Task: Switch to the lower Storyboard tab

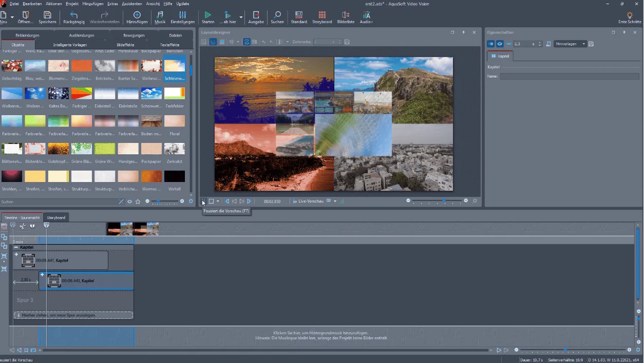Action: [56, 217]
